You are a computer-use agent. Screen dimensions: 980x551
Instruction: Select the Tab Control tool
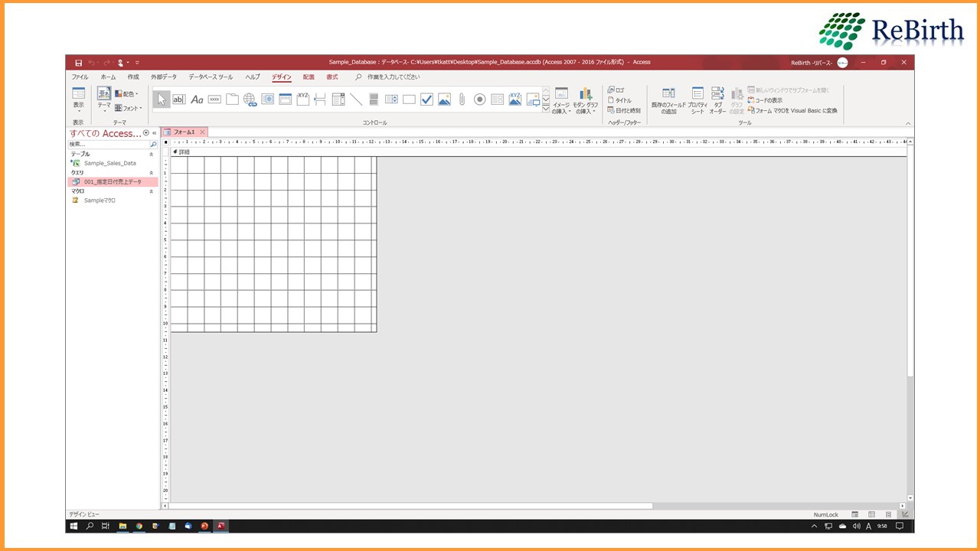[232, 99]
